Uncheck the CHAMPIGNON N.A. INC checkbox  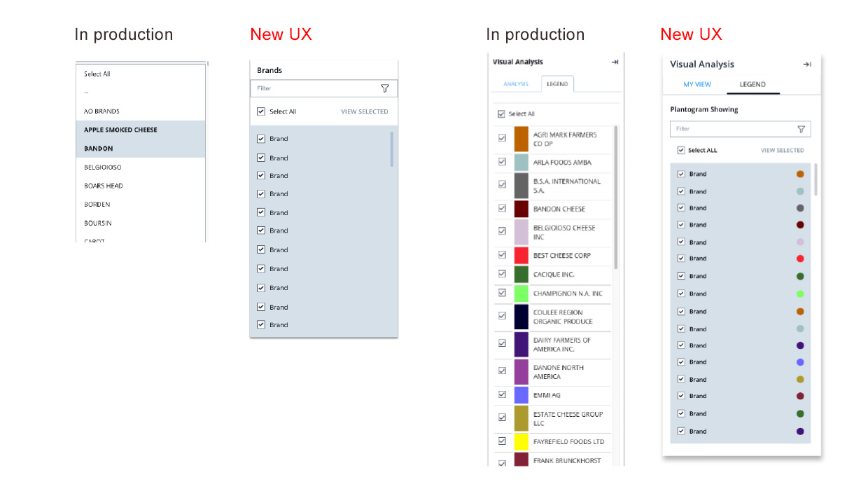point(502,293)
